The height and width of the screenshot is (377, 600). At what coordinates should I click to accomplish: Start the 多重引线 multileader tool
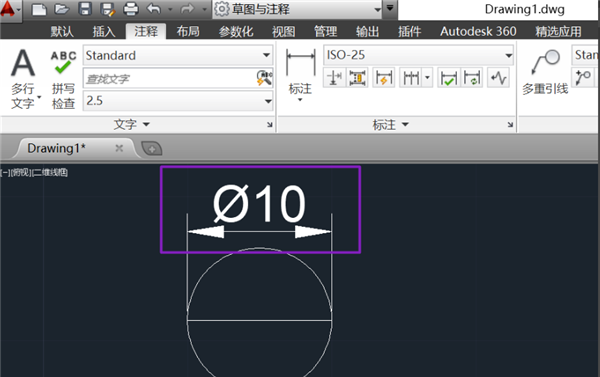[545, 72]
